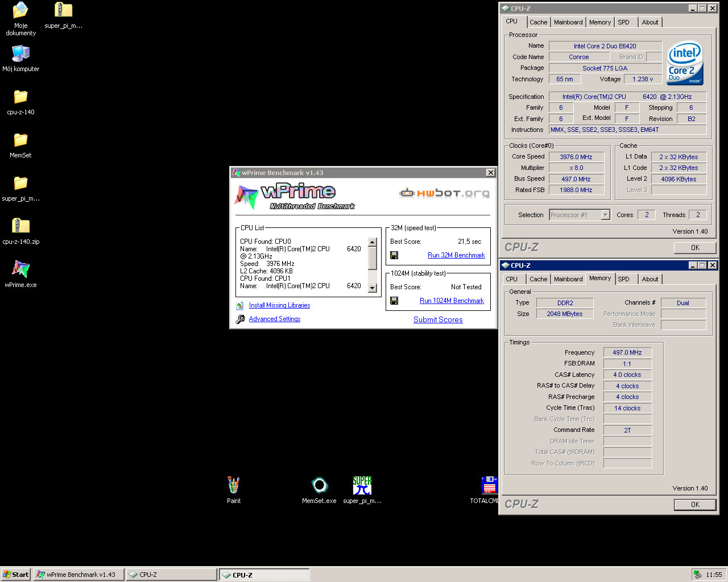Activate wPrime Benchmark v1.43 taskbar button
The image size is (728, 582).
click(x=78, y=575)
